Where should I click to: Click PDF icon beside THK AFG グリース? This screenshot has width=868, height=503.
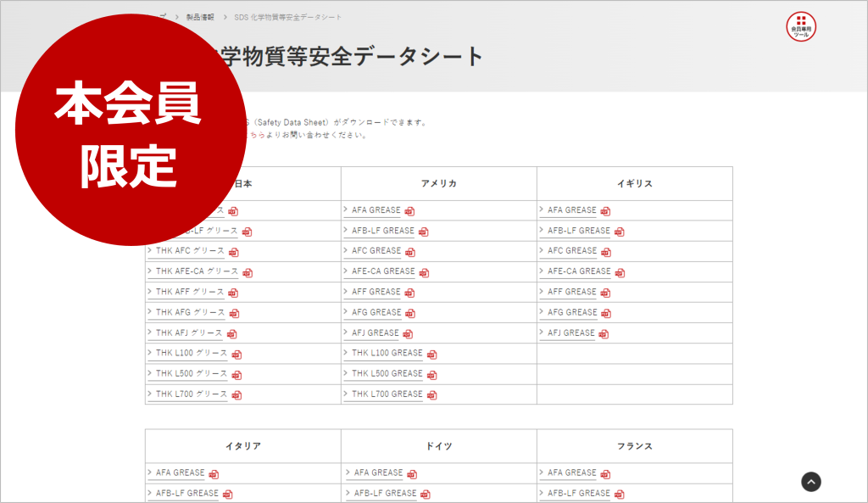tap(235, 314)
